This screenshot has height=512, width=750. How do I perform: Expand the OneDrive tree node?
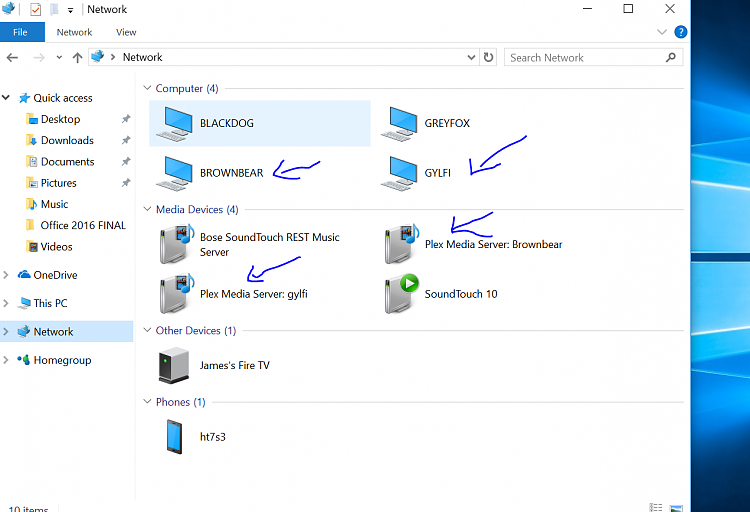point(6,275)
